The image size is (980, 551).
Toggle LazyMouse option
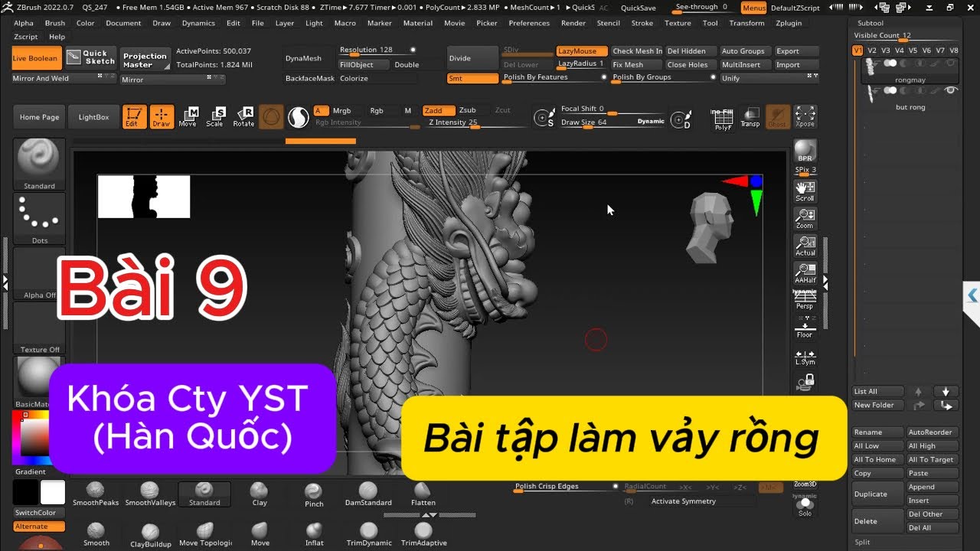(x=581, y=51)
